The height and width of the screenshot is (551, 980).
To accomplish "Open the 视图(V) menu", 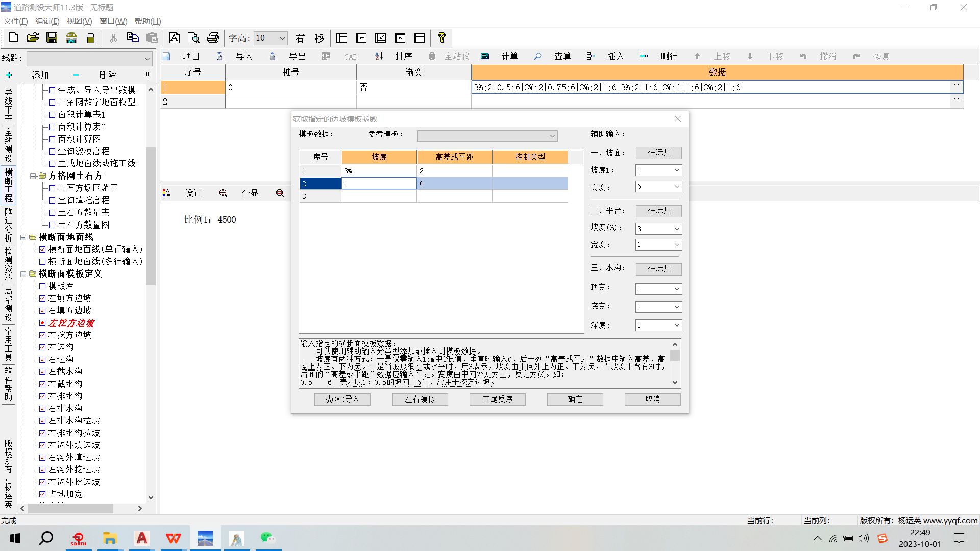I will (79, 21).
